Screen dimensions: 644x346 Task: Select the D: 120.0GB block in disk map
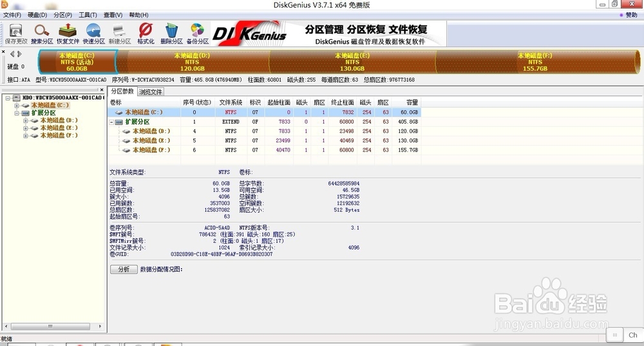[x=192, y=62]
